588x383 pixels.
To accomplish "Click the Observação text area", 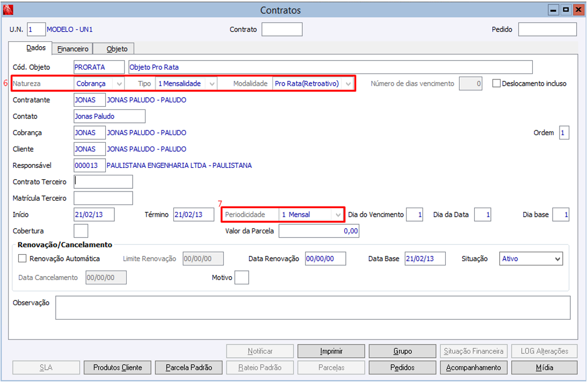I will (313, 308).
